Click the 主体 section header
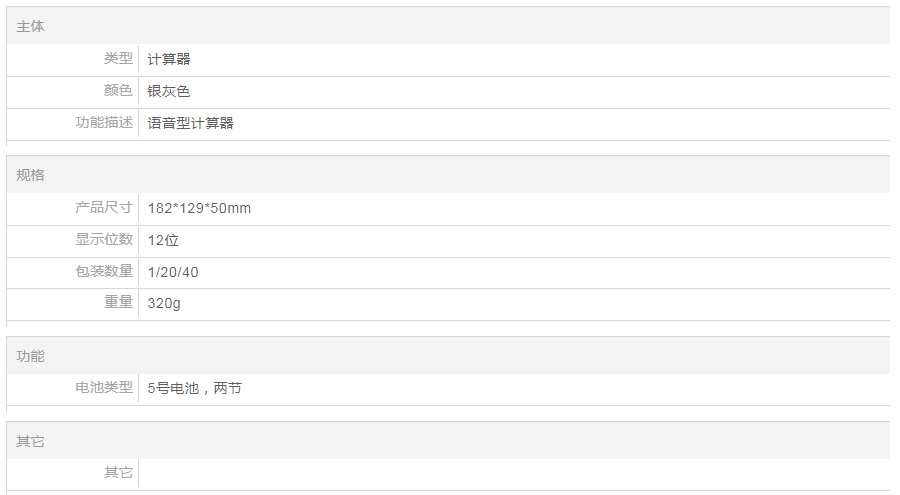 coord(31,27)
